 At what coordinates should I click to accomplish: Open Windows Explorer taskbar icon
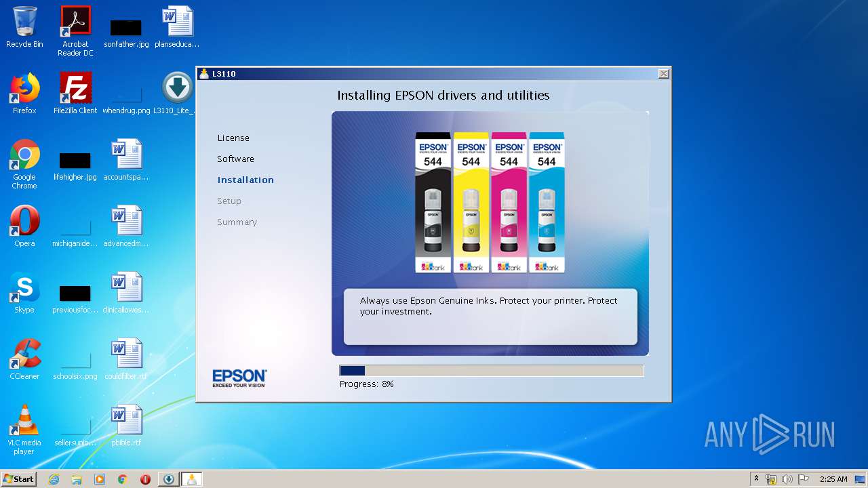(77, 479)
